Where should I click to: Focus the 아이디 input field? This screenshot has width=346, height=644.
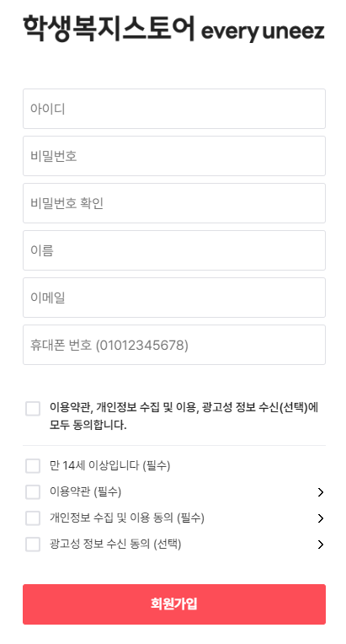[x=174, y=109]
